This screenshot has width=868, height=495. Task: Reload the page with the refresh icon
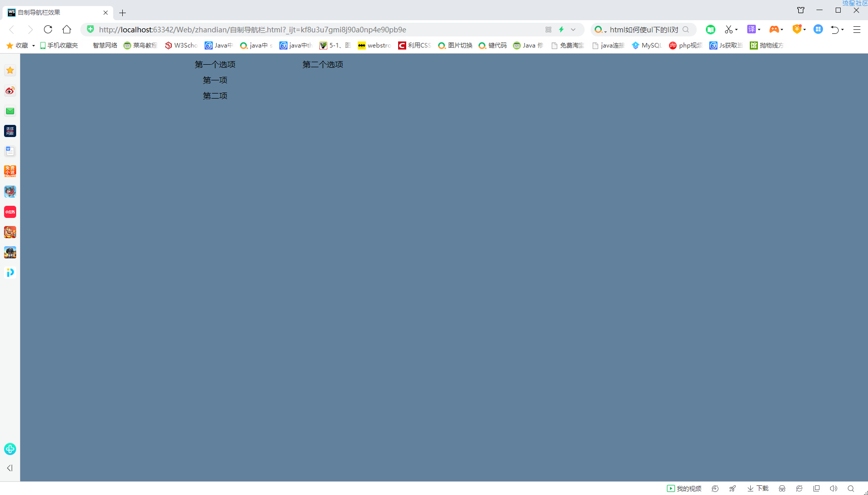tap(48, 29)
